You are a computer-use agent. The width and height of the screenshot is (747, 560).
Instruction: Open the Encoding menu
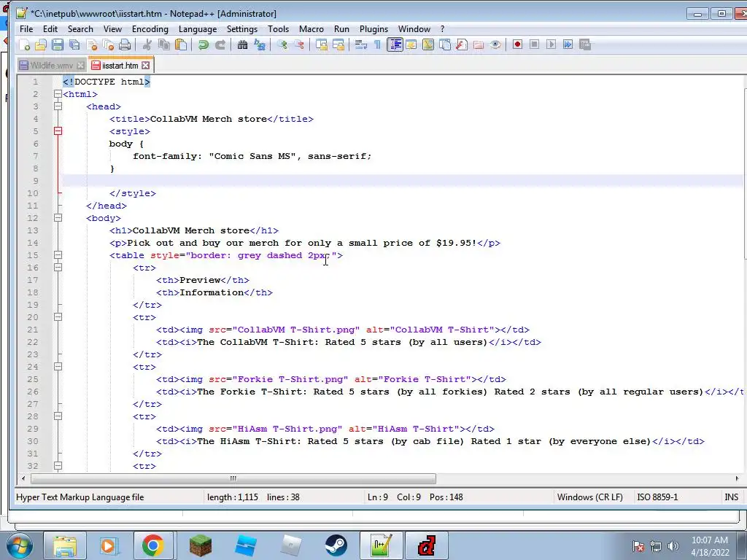150,29
